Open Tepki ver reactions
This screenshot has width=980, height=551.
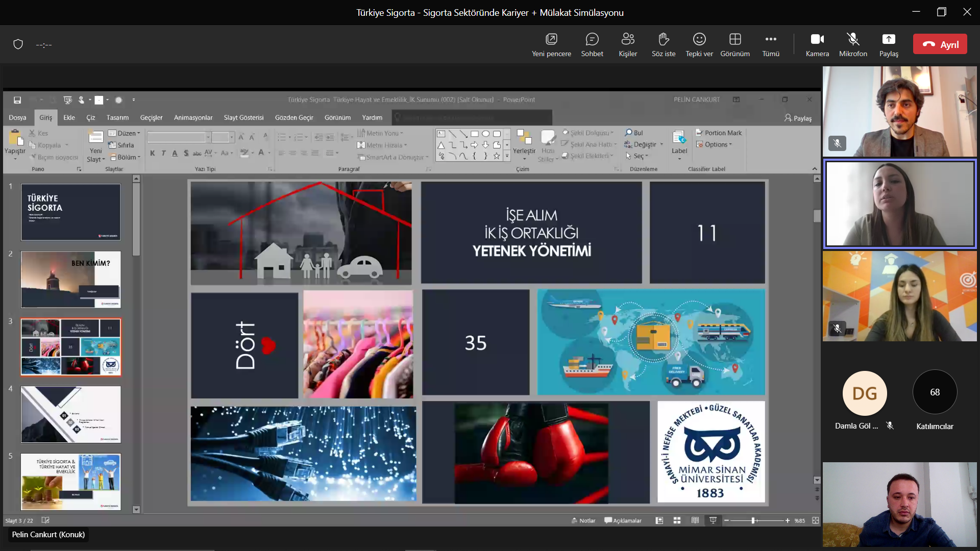(699, 45)
